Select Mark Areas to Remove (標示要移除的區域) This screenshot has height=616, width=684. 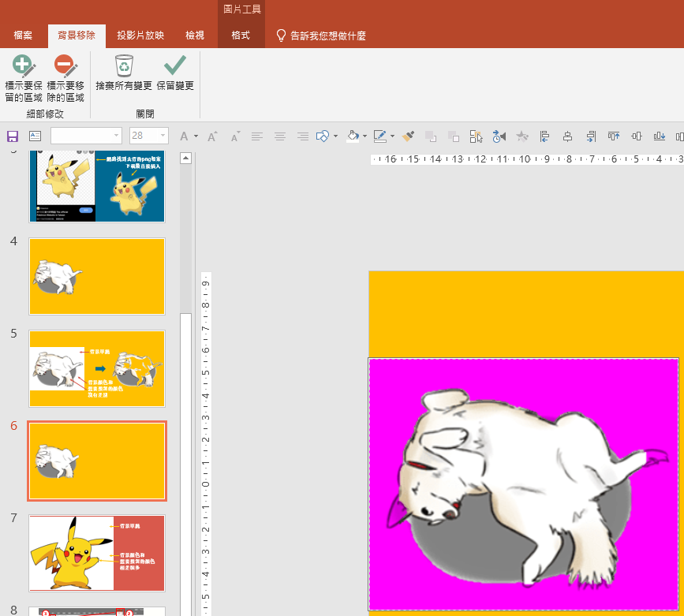(65, 79)
